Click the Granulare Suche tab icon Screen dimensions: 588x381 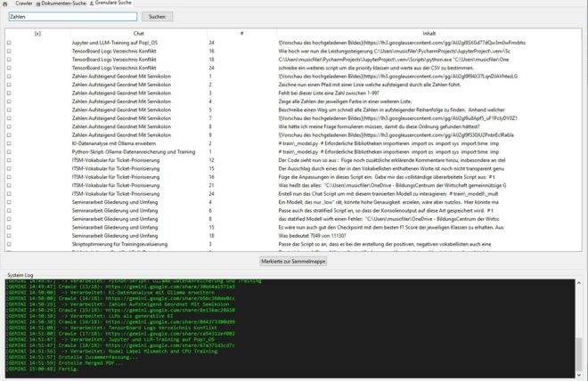tap(93, 4)
